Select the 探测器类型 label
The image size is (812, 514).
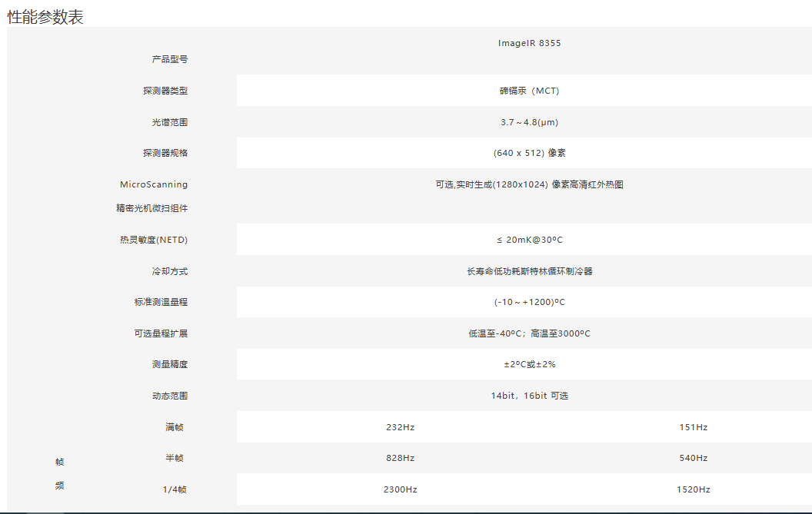pos(165,91)
